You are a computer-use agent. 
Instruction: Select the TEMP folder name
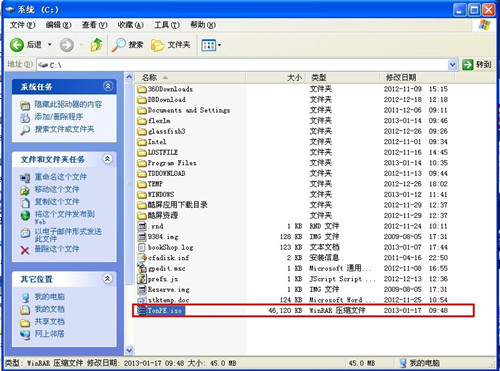coord(155,184)
